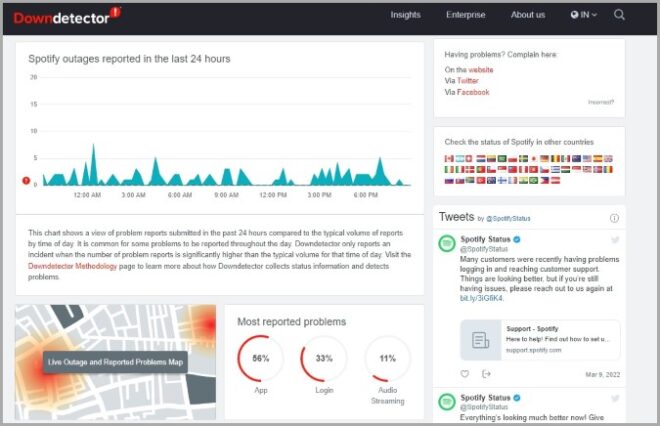Open the About us menu
Image resolution: width=660 pixels, height=426 pixels.
click(528, 15)
